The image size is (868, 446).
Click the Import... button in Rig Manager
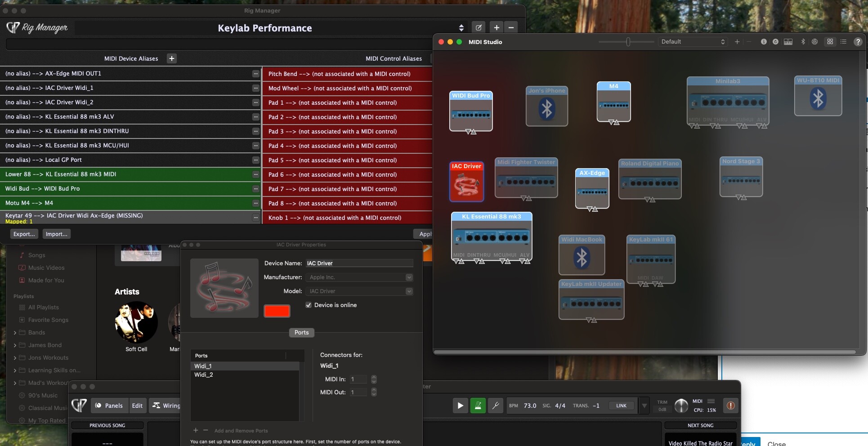coord(57,234)
